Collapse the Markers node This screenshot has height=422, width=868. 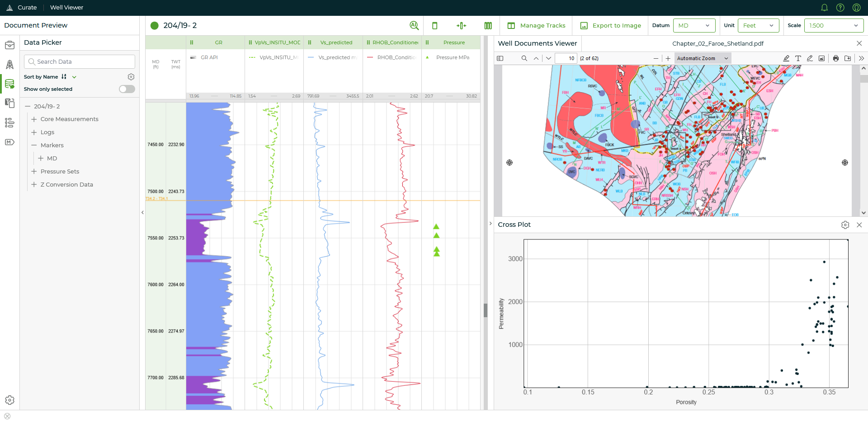tap(34, 145)
